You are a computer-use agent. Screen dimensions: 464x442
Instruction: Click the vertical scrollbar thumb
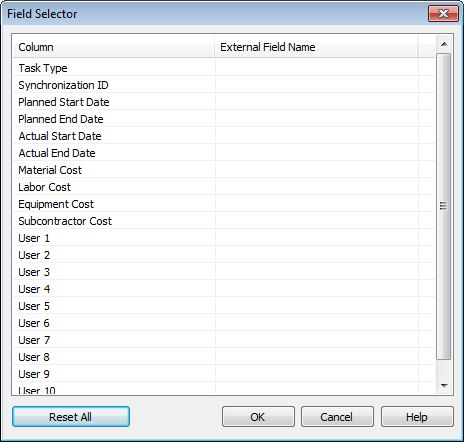pyautogui.click(x=444, y=206)
